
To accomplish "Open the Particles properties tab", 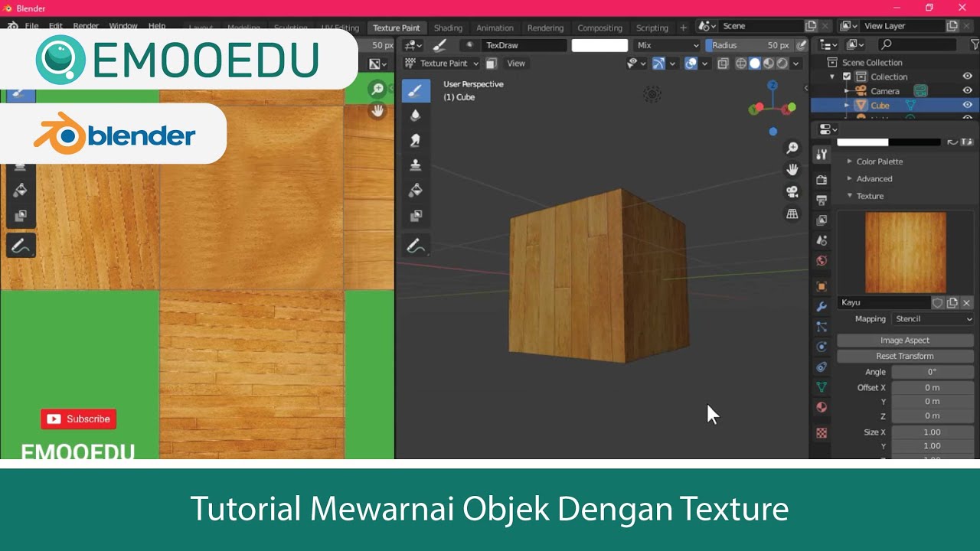I will tap(822, 327).
